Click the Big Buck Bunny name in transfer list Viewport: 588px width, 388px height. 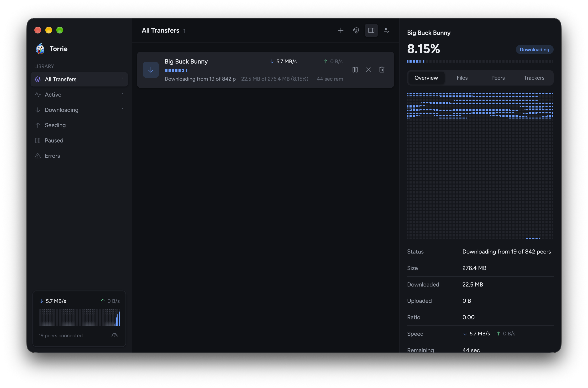point(186,61)
